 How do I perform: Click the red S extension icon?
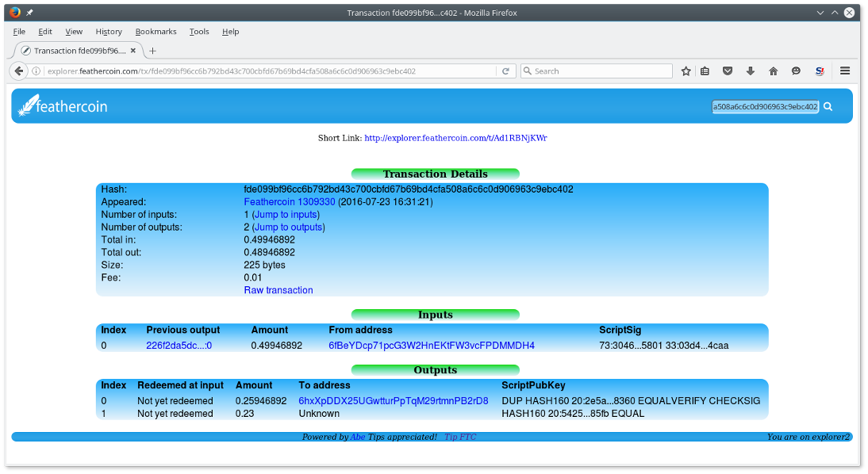pyautogui.click(x=820, y=71)
